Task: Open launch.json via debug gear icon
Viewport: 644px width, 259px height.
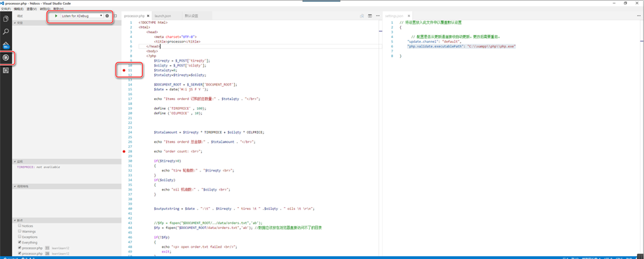Action: pyautogui.click(x=107, y=15)
